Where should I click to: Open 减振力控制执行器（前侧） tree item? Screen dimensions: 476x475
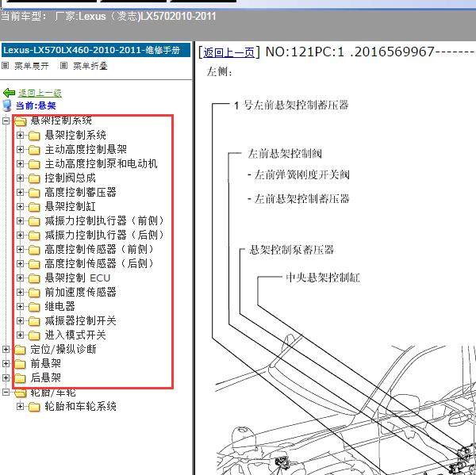point(104,221)
